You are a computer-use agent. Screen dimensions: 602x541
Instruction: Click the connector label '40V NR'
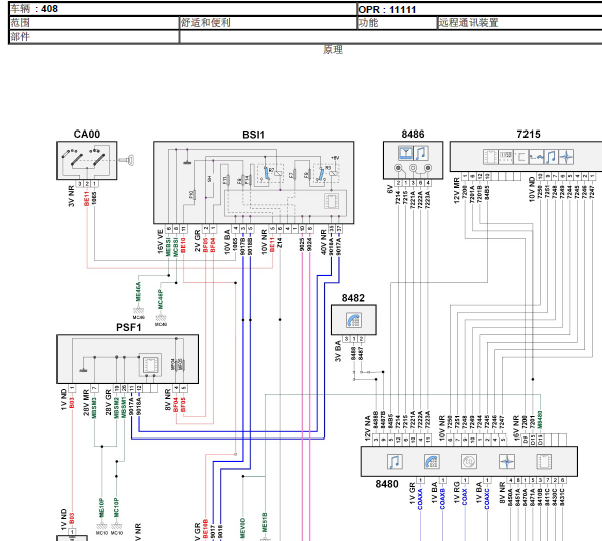324,242
